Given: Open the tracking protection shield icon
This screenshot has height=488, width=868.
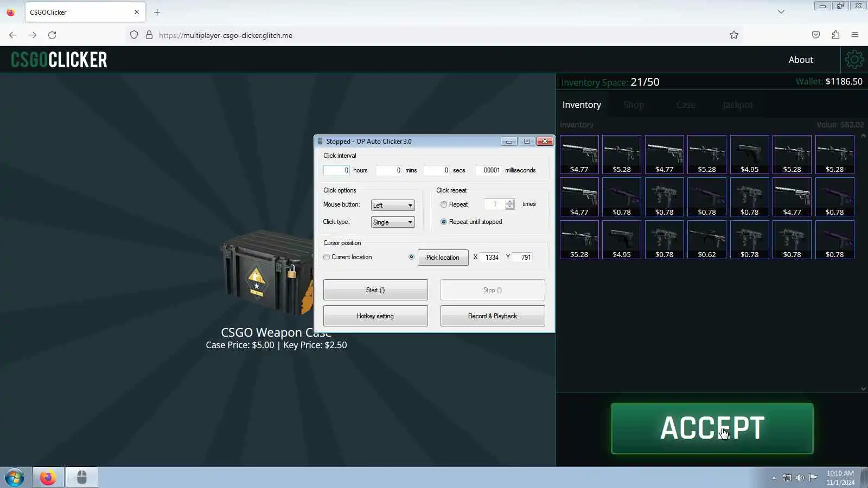Looking at the screenshot, I should click(x=134, y=35).
